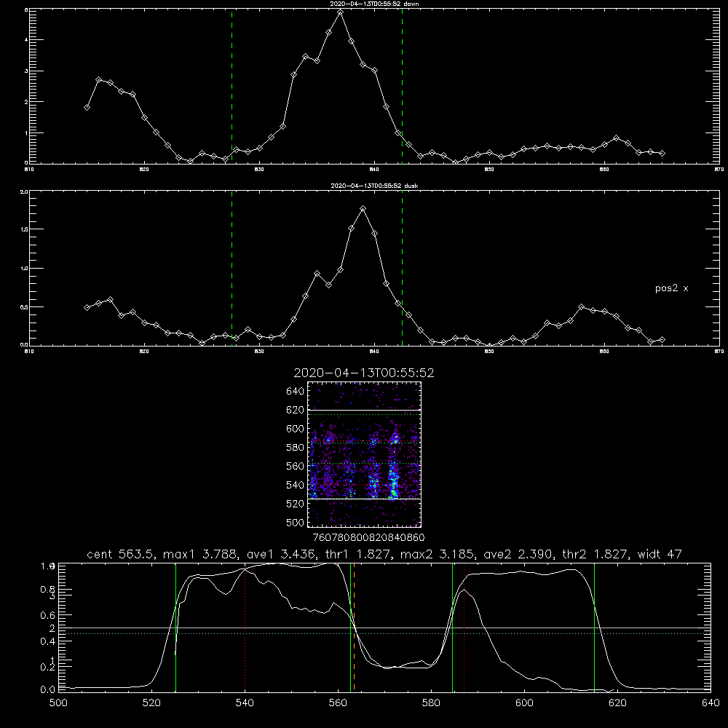Click the 'widt 47' value
This screenshot has width=728, height=728.
pos(660,554)
